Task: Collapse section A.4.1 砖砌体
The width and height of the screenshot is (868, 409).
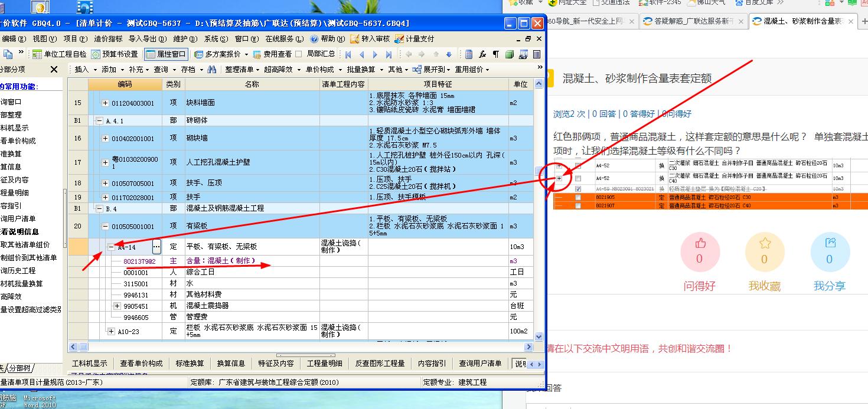Action: point(99,120)
